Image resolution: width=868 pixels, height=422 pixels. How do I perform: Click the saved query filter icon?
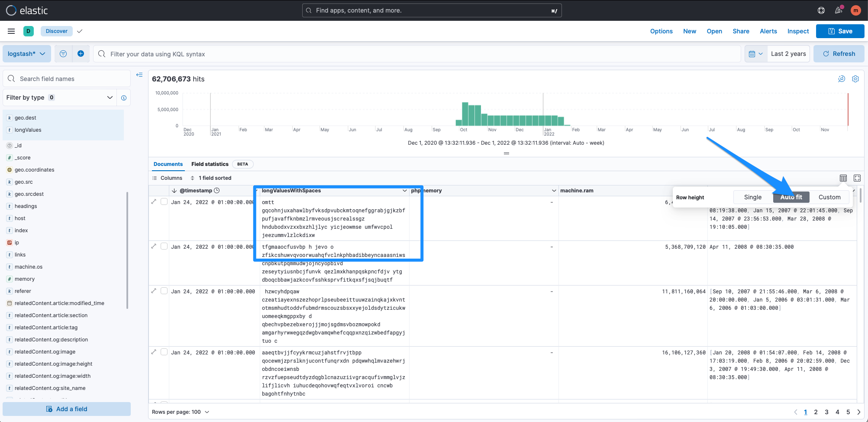(x=63, y=54)
